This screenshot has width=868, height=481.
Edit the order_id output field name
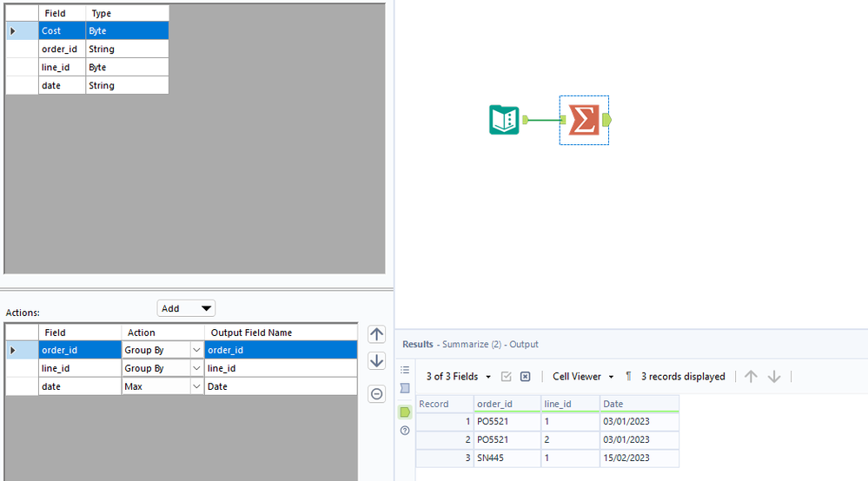point(281,350)
